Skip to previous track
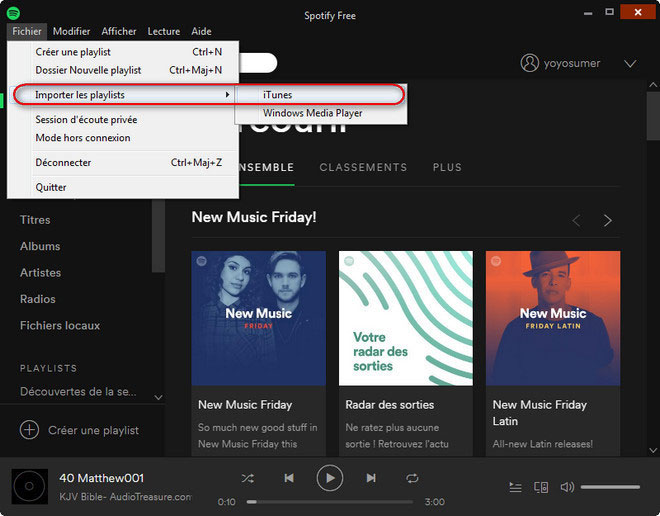The width and height of the screenshot is (660, 516). pos(289,479)
